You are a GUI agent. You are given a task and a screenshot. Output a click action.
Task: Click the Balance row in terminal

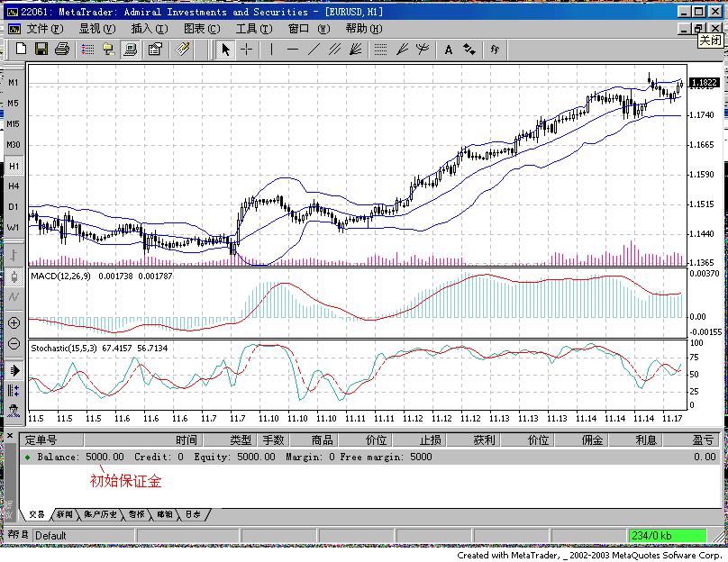coord(225,457)
